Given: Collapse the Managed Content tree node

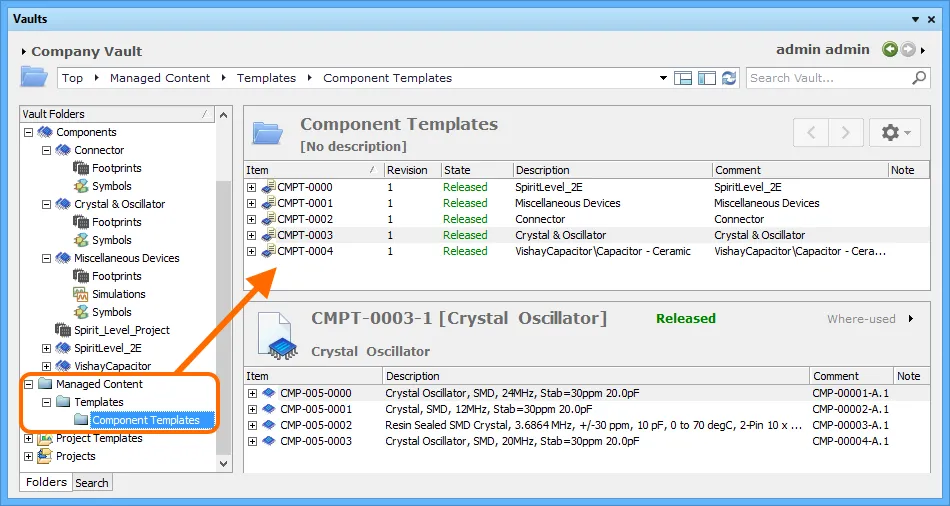Looking at the screenshot, I should click(28, 384).
